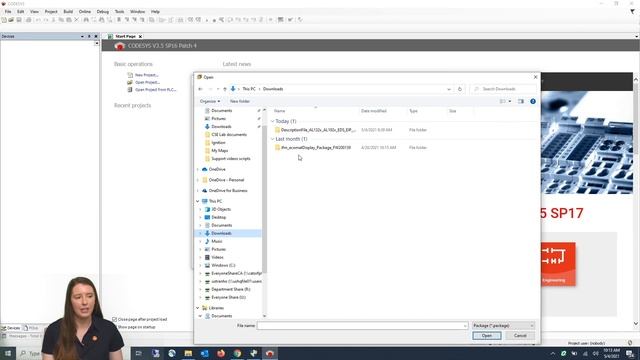Close the Start Page tab
640x360 pixels.
140,36
